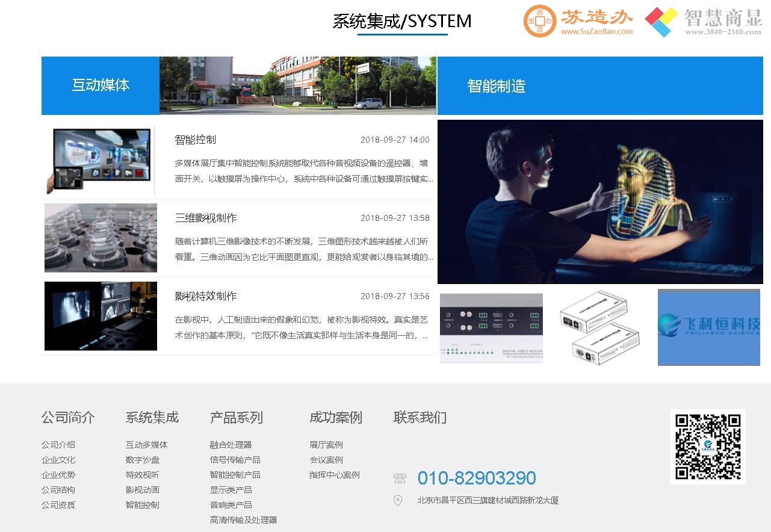Open the 系统集成 footer heading
The width and height of the screenshot is (771, 532).
152,418
